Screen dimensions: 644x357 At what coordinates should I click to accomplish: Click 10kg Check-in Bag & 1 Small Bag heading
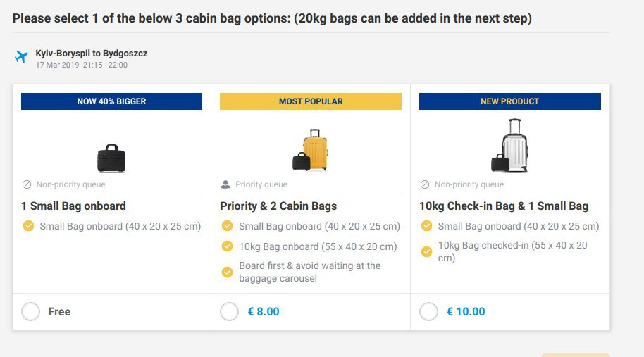pos(504,206)
